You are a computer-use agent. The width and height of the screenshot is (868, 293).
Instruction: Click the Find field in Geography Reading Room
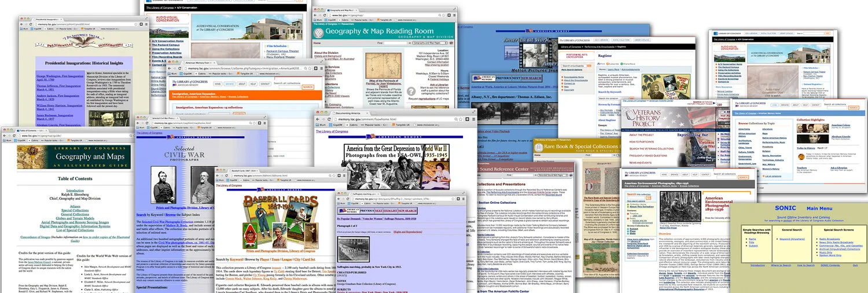point(395,43)
